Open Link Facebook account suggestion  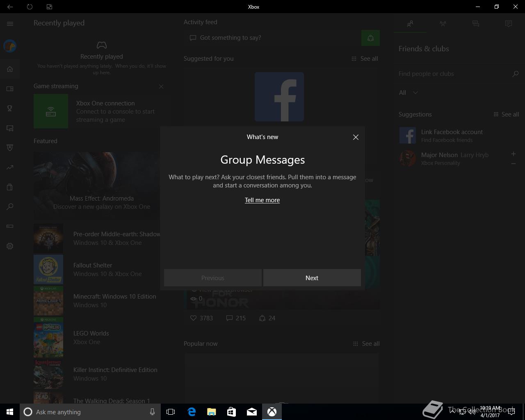point(459,135)
